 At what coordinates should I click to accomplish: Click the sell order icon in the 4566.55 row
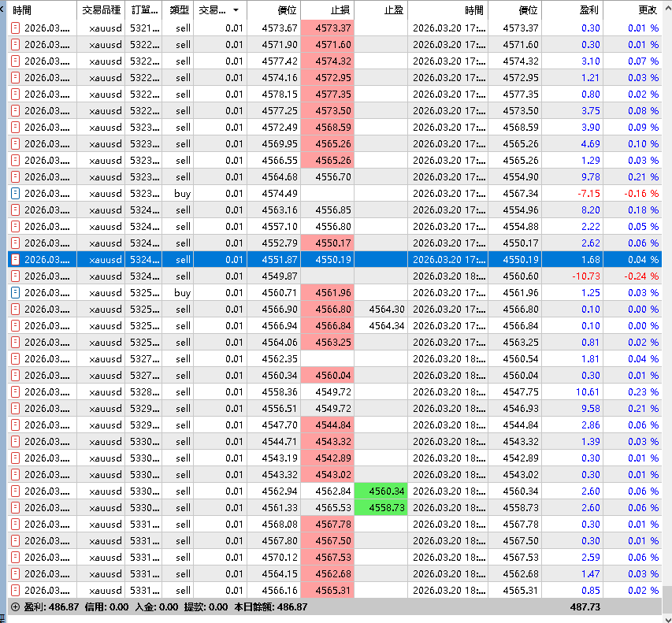click(x=15, y=160)
